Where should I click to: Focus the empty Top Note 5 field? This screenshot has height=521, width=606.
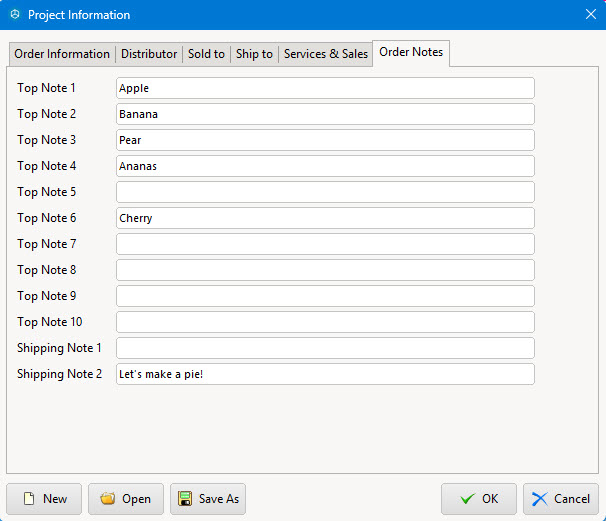coord(325,192)
